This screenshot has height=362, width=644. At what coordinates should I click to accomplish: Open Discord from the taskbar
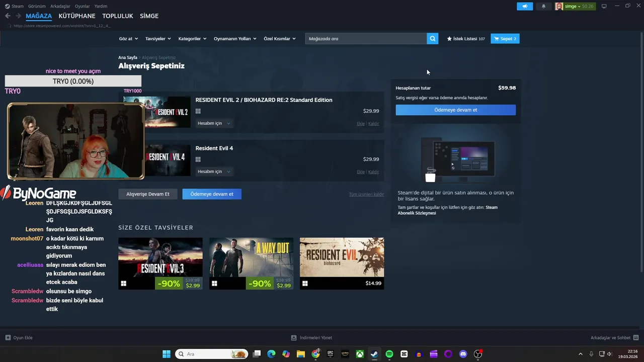click(463, 354)
